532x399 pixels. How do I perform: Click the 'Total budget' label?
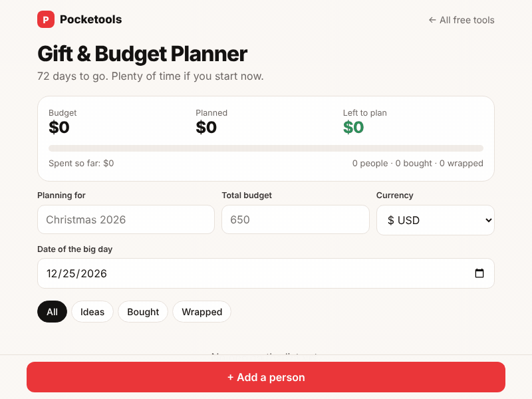[247, 195]
